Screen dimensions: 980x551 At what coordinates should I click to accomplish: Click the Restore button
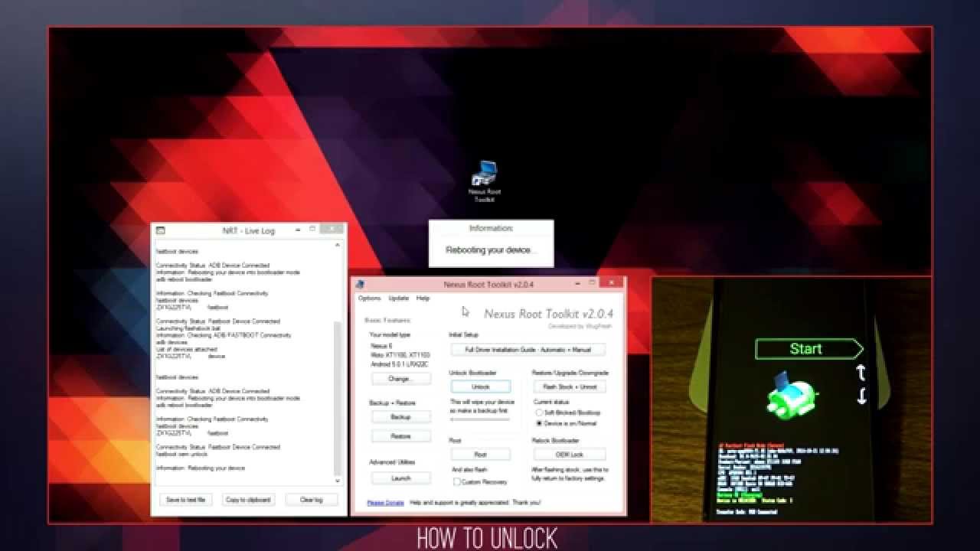(400, 436)
